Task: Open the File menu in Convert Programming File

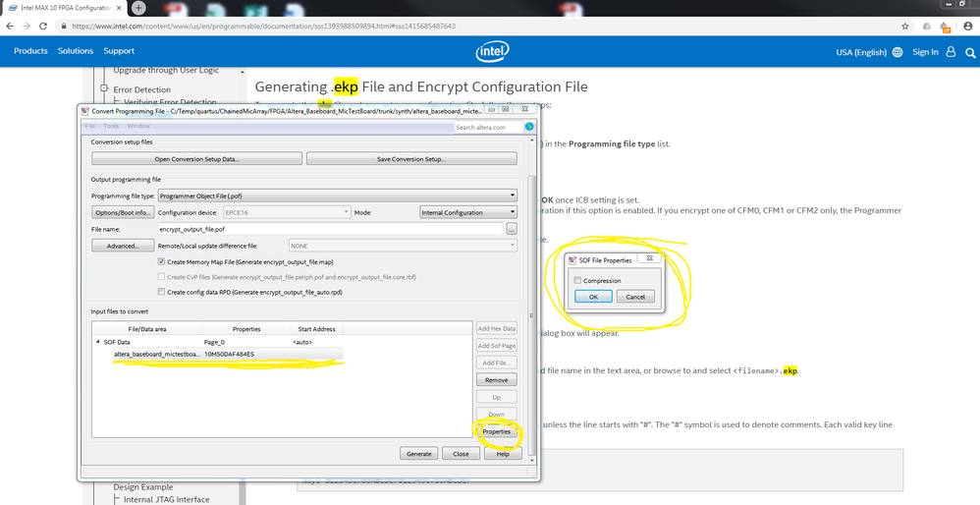Action: [x=90, y=126]
